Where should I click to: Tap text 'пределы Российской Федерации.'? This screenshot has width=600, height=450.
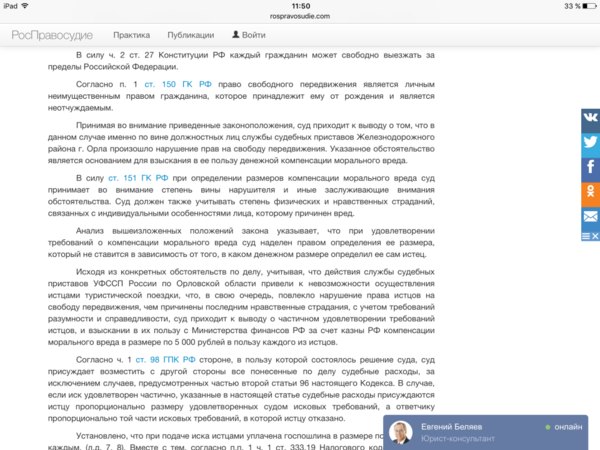(x=113, y=67)
